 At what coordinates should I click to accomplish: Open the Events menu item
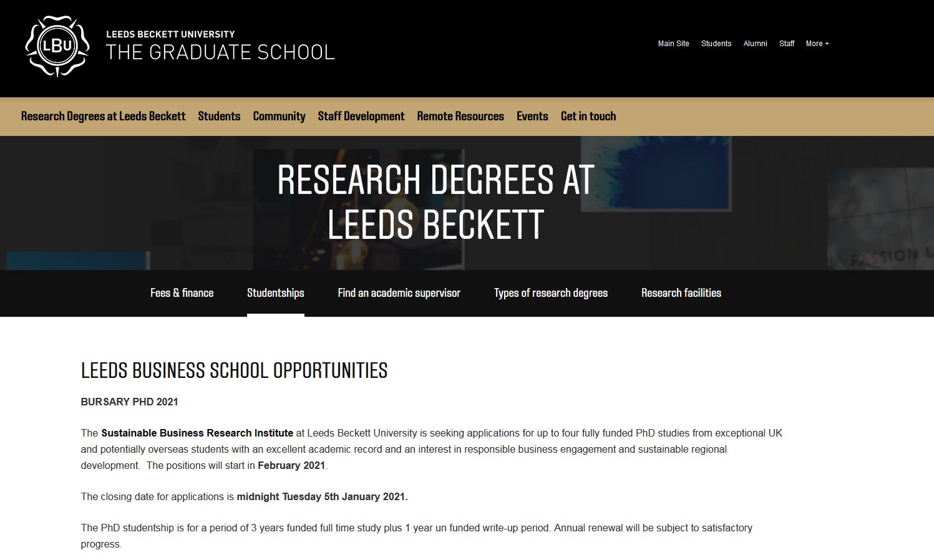(x=532, y=117)
